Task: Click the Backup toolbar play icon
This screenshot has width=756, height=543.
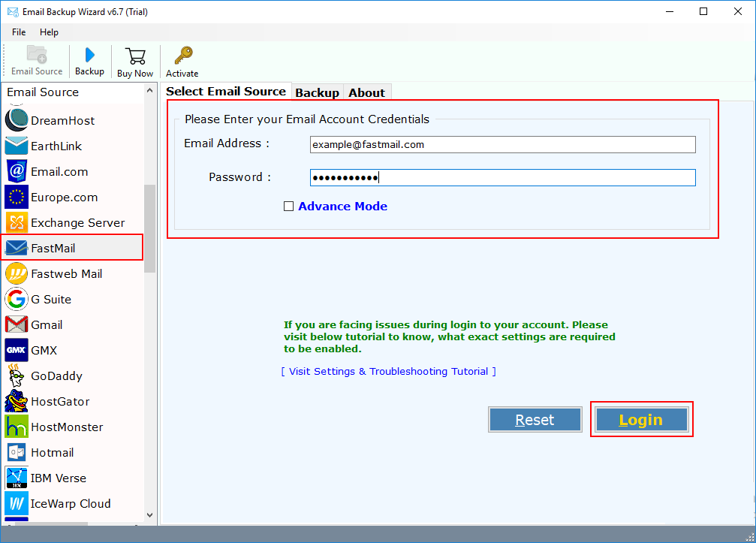Action: [89, 55]
